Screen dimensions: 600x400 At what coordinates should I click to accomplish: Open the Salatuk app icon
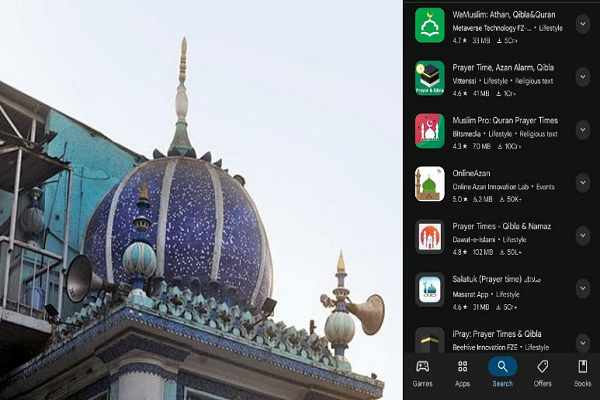click(x=430, y=289)
